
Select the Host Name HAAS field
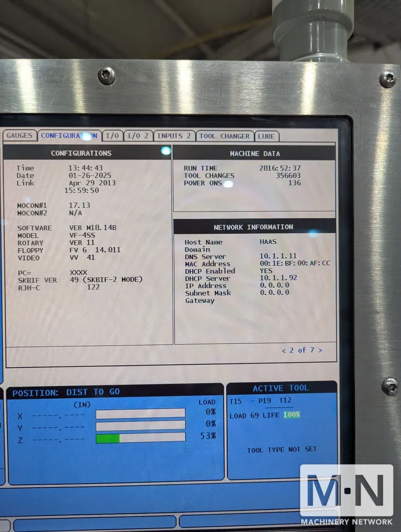click(268, 242)
